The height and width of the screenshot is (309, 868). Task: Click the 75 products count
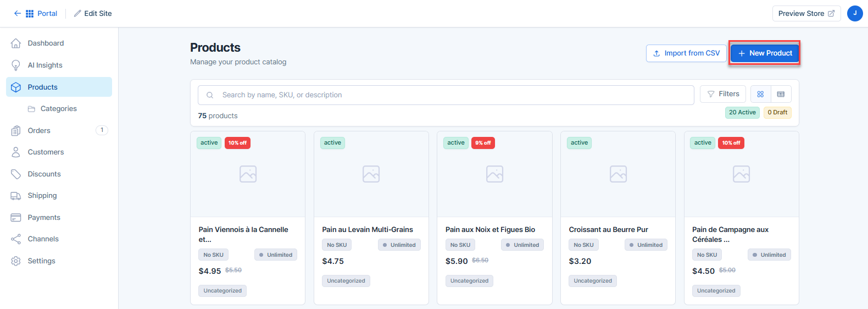click(x=218, y=116)
